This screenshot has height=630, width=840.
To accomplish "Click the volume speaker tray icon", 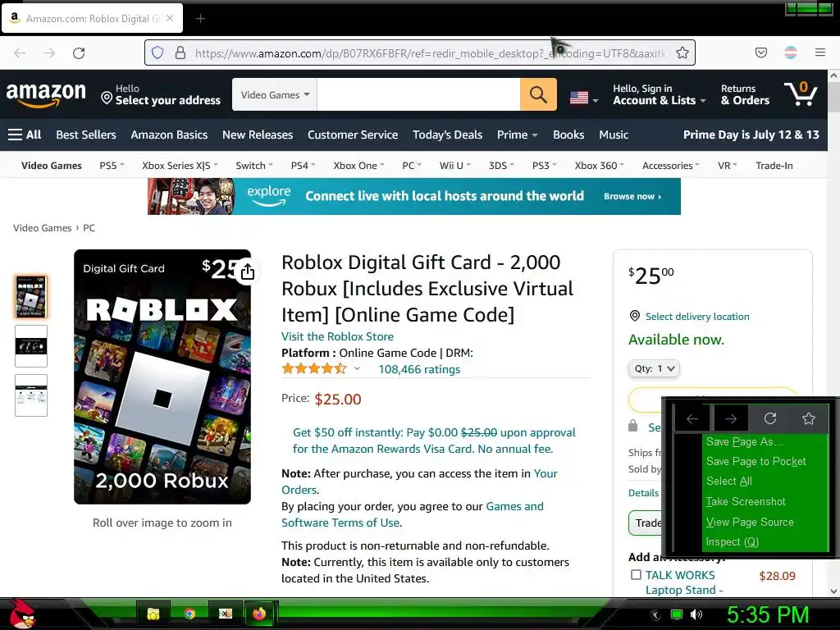I will [696, 614].
